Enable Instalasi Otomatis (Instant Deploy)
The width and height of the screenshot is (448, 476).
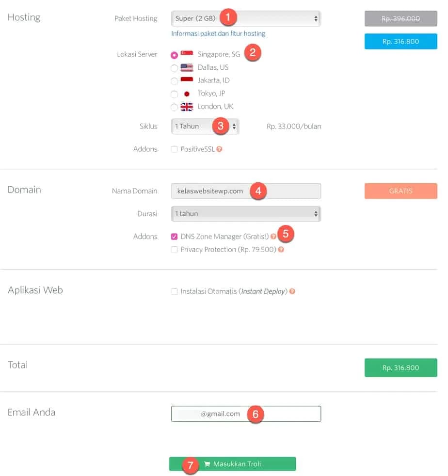(x=174, y=290)
